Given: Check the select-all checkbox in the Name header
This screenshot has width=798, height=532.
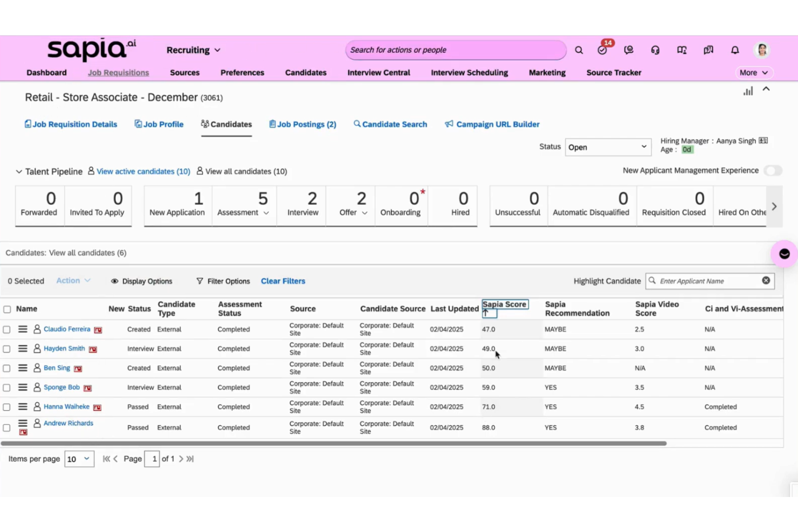Looking at the screenshot, I should pos(7,309).
